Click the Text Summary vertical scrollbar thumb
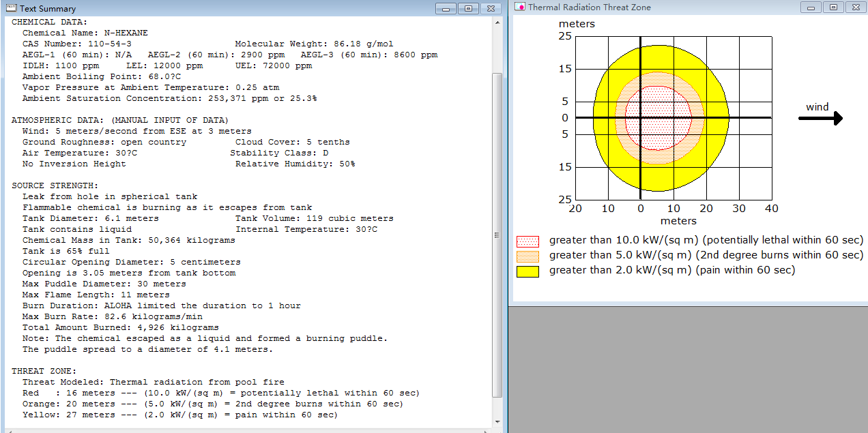Image resolution: width=868 pixels, height=433 pixels. click(x=497, y=235)
